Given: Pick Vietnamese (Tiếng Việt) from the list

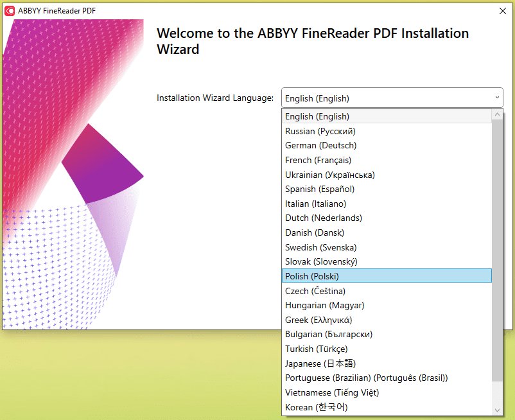Looking at the screenshot, I should click(x=387, y=392).
